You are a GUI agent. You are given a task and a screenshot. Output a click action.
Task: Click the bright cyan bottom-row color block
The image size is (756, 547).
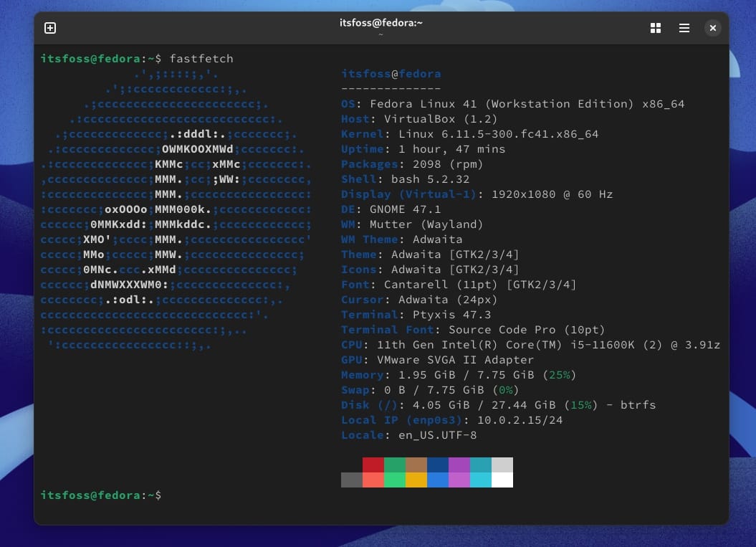(x=481, y=480)
